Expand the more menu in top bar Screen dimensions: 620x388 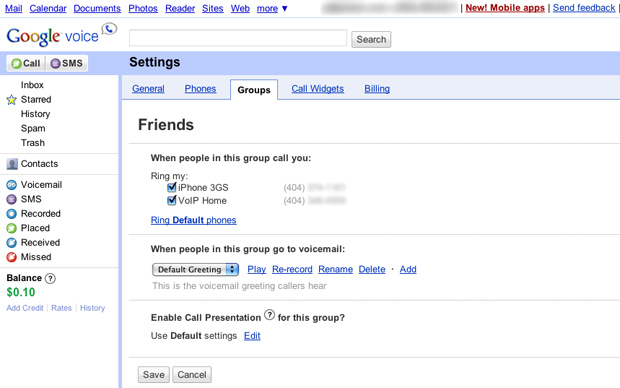point(272,8)
